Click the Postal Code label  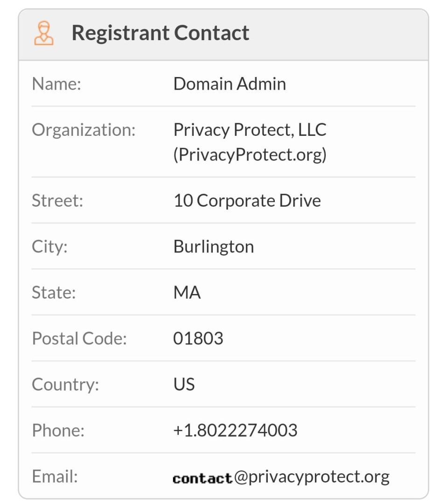click(x=79, y=338)
